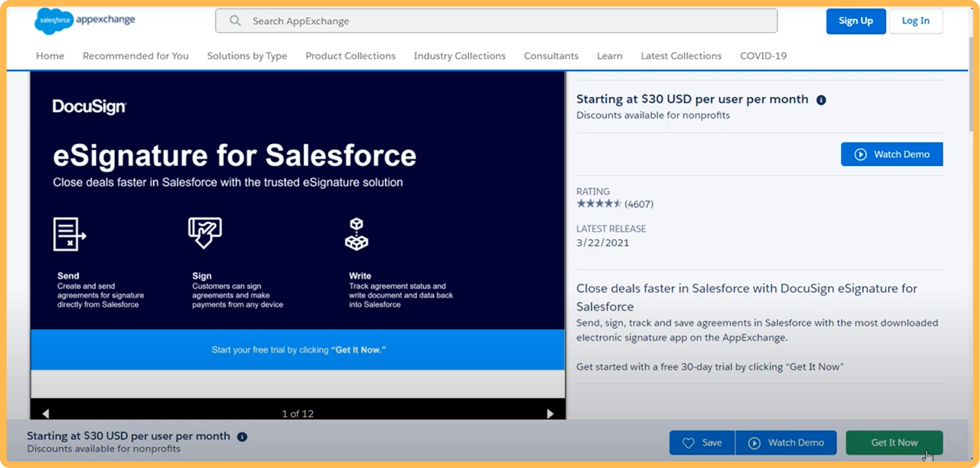Click the Sign Up button
Image resolution: width=980 pixels, height=468 pixels.
(855, 21)
